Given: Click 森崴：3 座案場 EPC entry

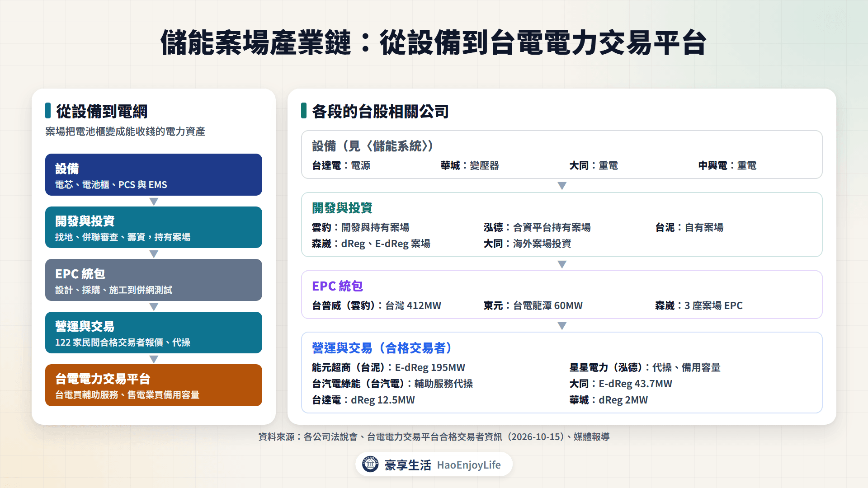Looking at the screenshot, I should [x=699, y=305].
